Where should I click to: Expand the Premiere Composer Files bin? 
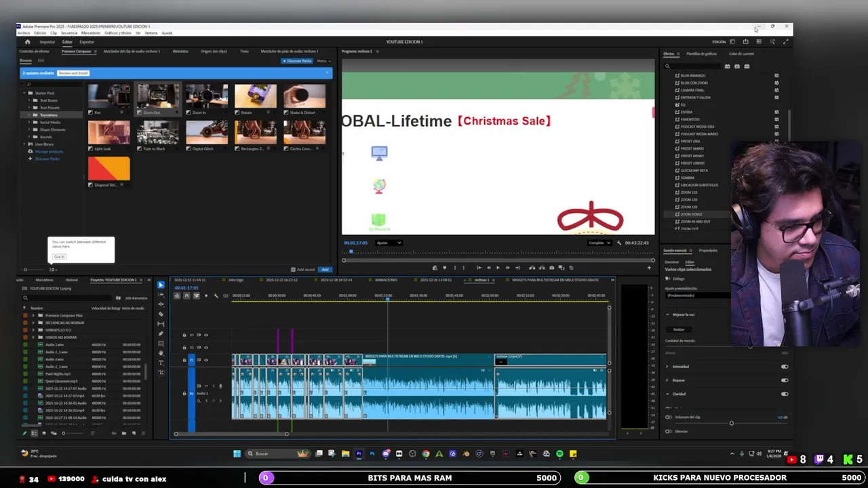click(33, 315)
